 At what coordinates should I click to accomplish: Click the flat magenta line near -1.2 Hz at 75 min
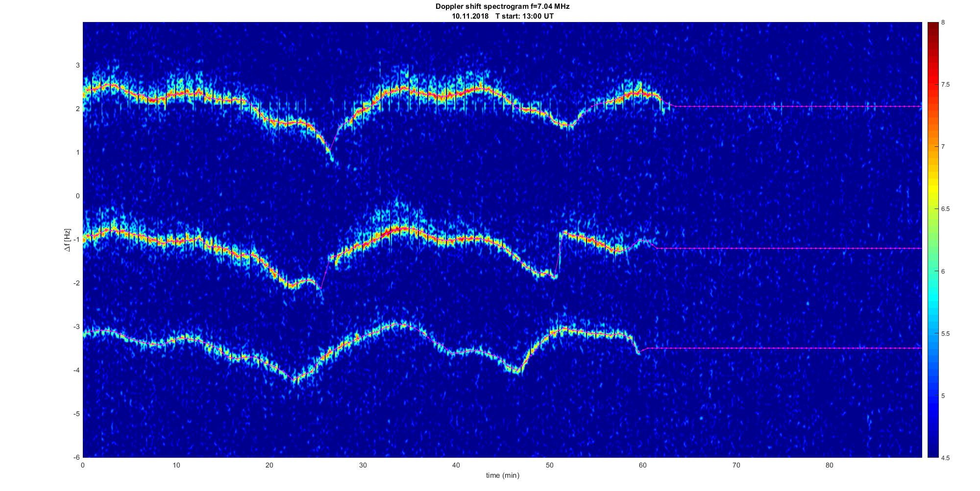pyautogui.click(x=783, y=248)
